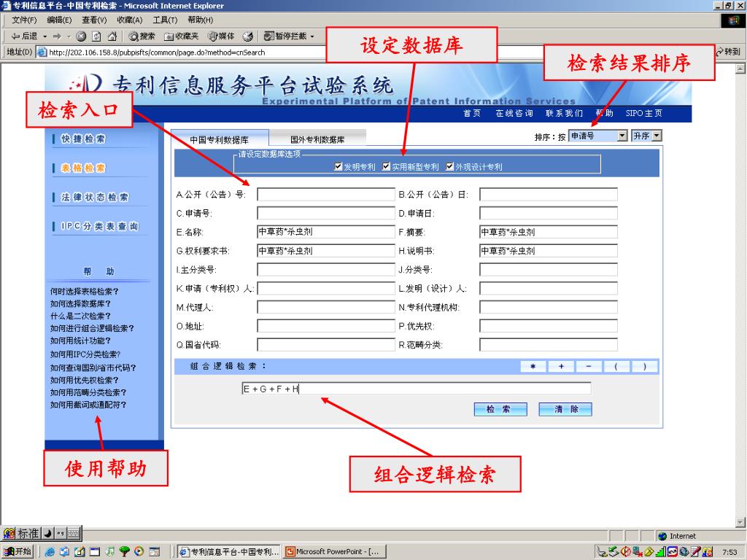Open the 收藏(A) menu

pos(130,20)
